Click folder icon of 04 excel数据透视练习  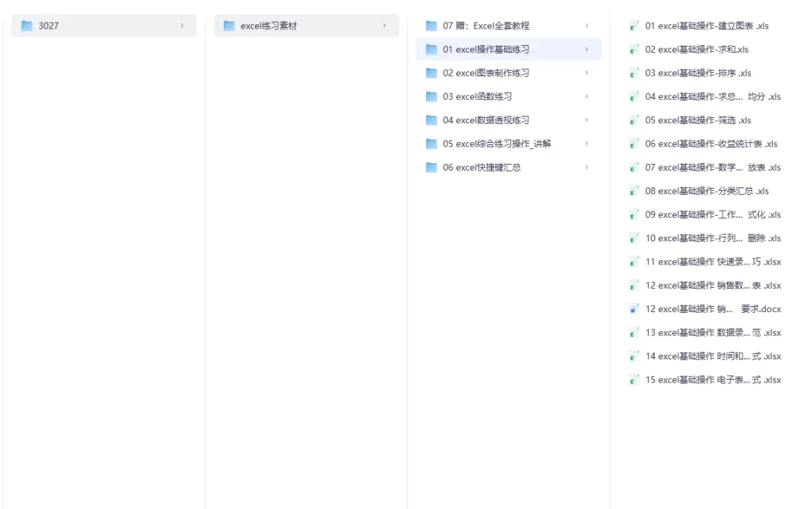pos(432,120)
